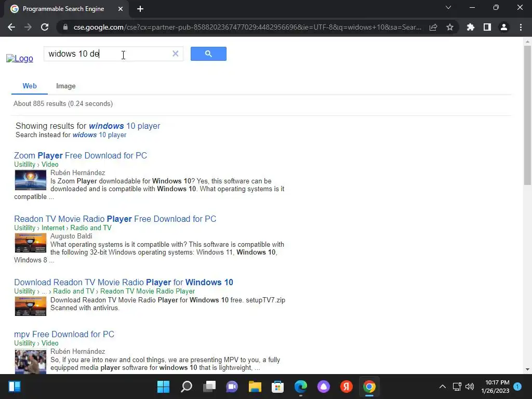The width and height of the screenshot is (532, 399).
Task: Click the address bar URL
Action: 247,27
